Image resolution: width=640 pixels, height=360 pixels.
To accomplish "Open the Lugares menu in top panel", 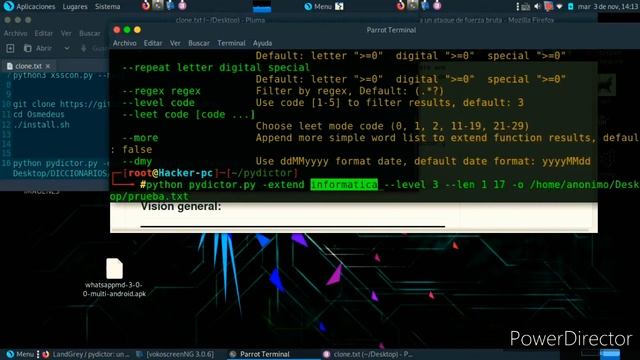I will point(75,7).
